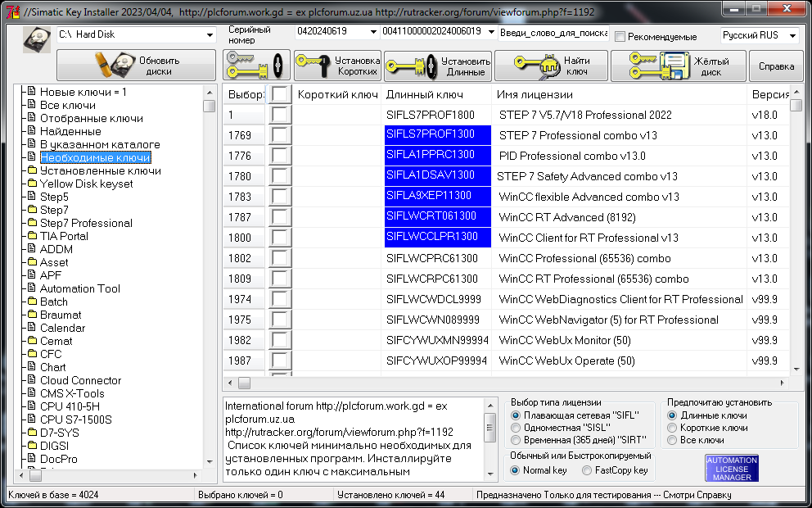Select Все ключи in tree

[x=68, y=105]
